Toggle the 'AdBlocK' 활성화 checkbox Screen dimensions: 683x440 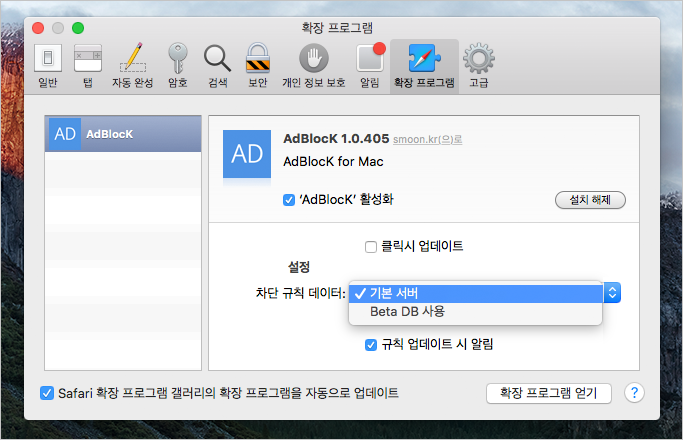[x=289, y=200]
